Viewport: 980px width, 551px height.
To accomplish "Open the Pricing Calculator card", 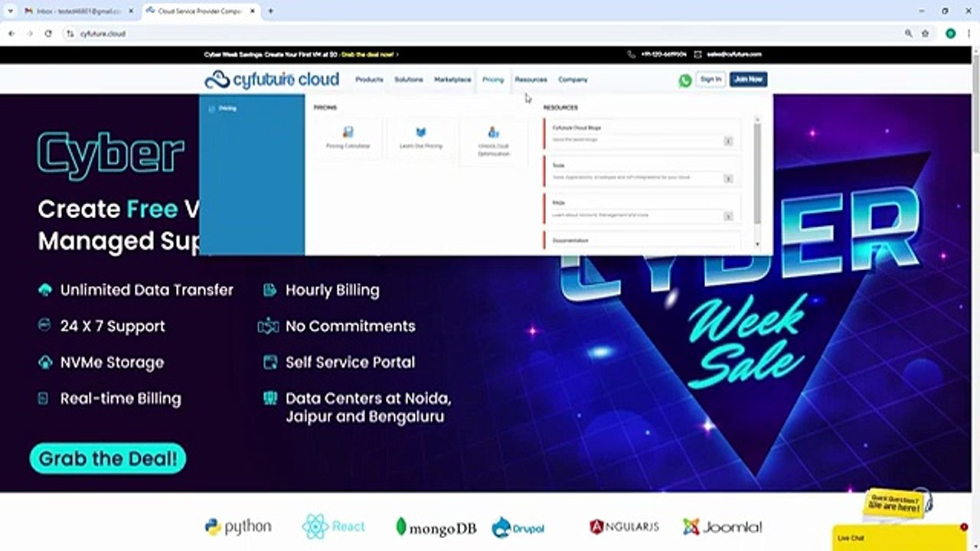I will (348, 138).
